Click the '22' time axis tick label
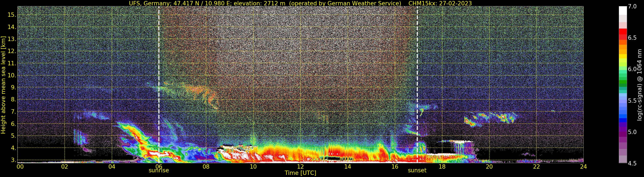 (x=536, y=166)
